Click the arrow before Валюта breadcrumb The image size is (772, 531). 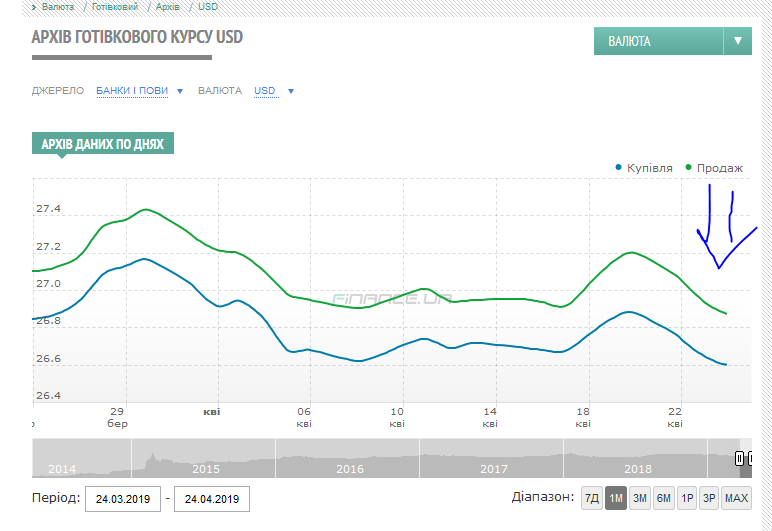pyautogui.click(x=35, y=6)
